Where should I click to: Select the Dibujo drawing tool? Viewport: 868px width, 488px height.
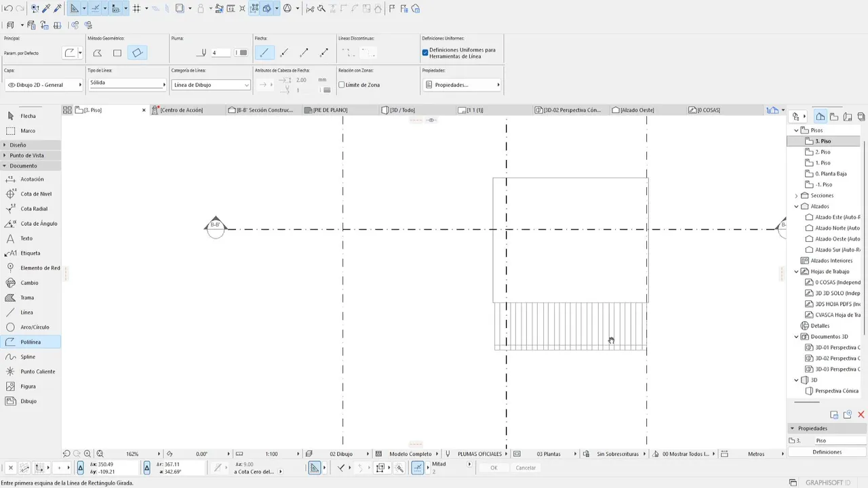(x=31, y=401)
